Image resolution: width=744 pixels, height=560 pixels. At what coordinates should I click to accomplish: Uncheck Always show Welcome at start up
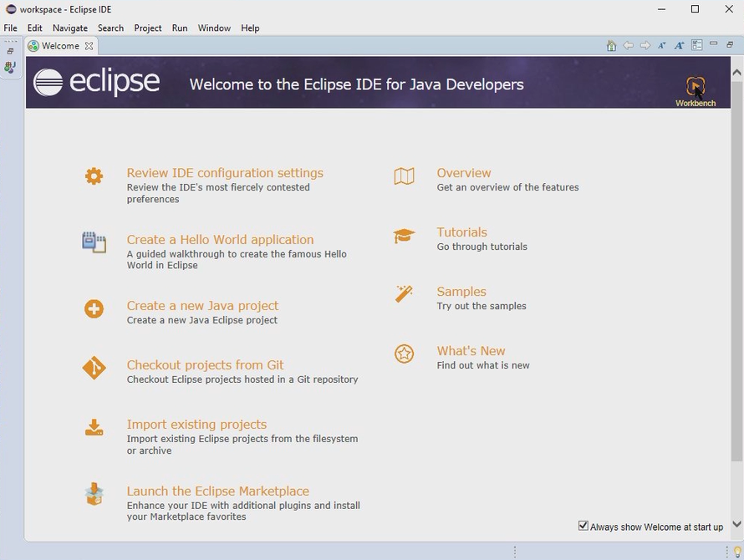tap(583, 526)
